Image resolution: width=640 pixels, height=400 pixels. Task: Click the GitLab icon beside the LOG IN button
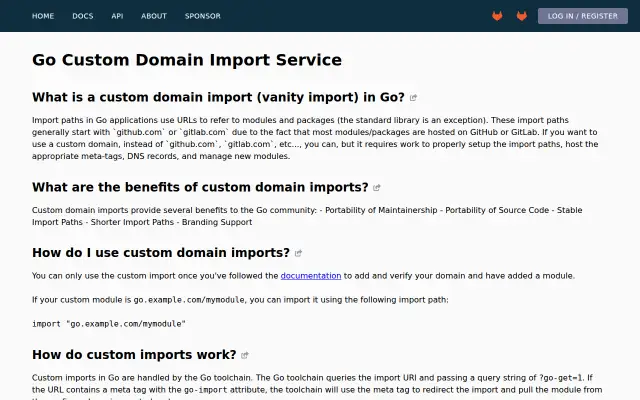(x=522, y=16)
